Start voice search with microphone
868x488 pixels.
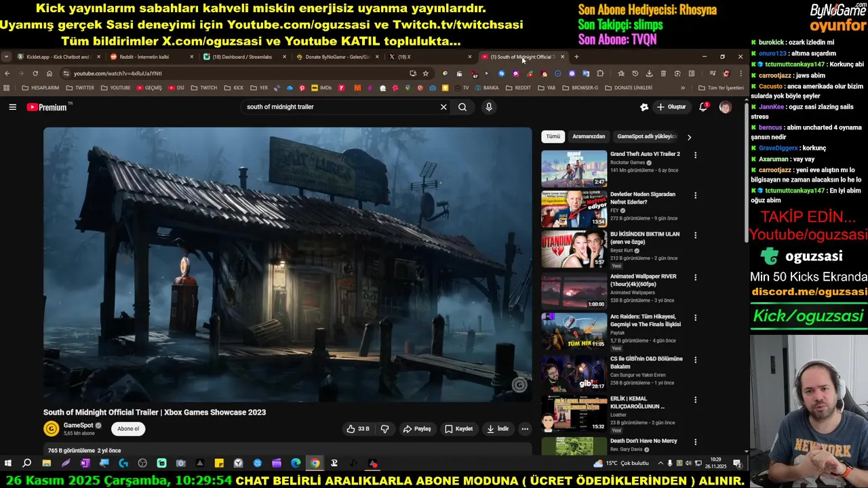488,107
